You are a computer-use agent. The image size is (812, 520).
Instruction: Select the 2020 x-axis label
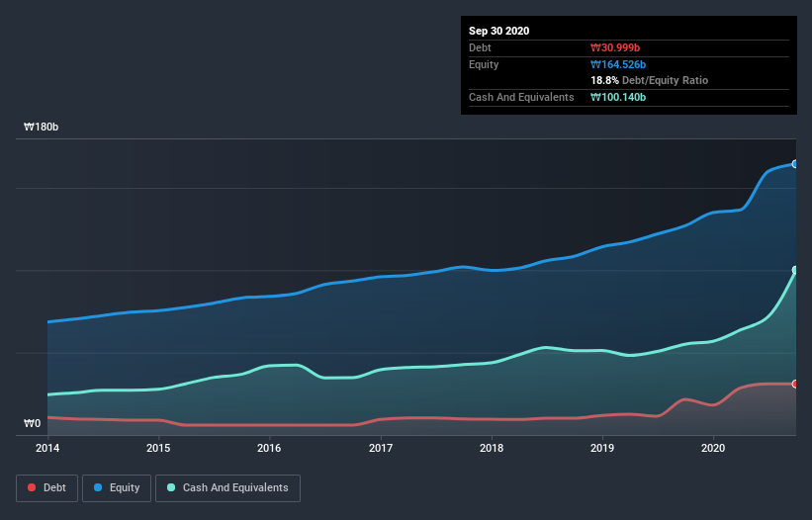click(x=713, y=448)
